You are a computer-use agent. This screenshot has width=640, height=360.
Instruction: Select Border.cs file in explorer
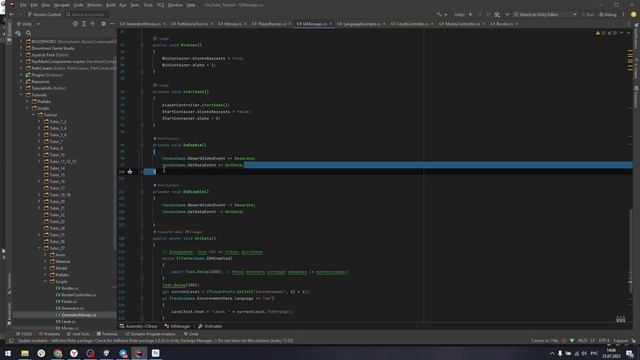69,288
